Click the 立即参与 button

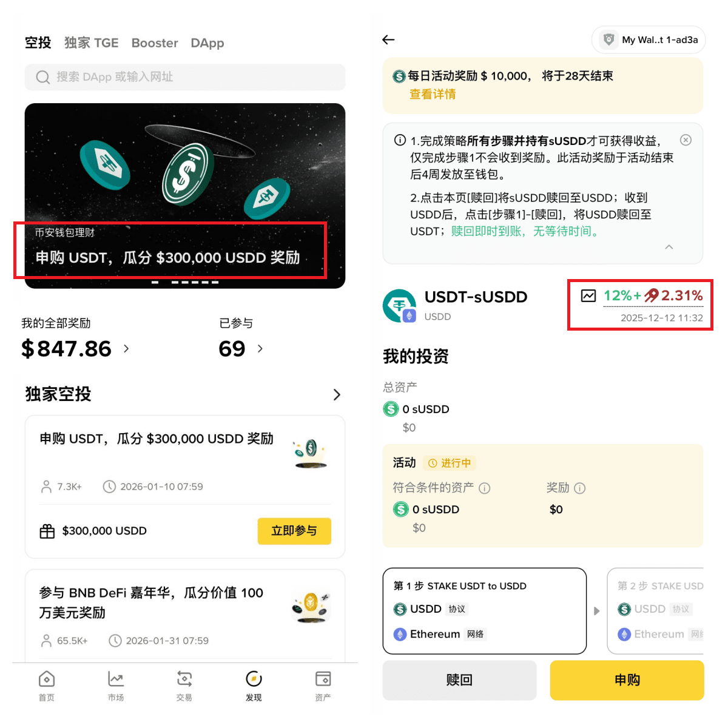pyautogui.click(x=294, y=531)
